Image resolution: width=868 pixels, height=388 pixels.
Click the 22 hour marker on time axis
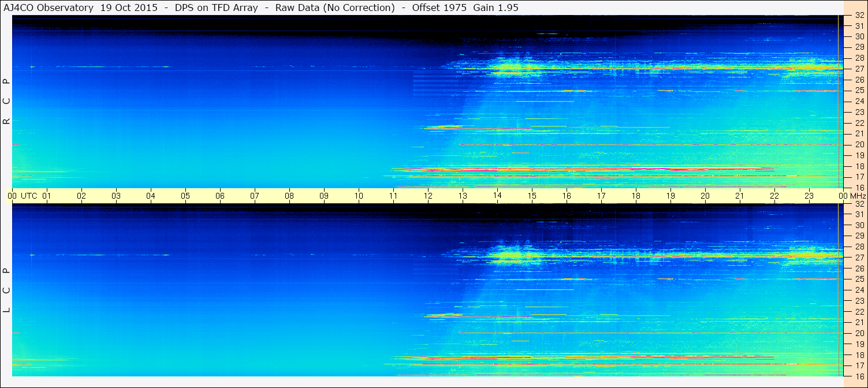774,196
